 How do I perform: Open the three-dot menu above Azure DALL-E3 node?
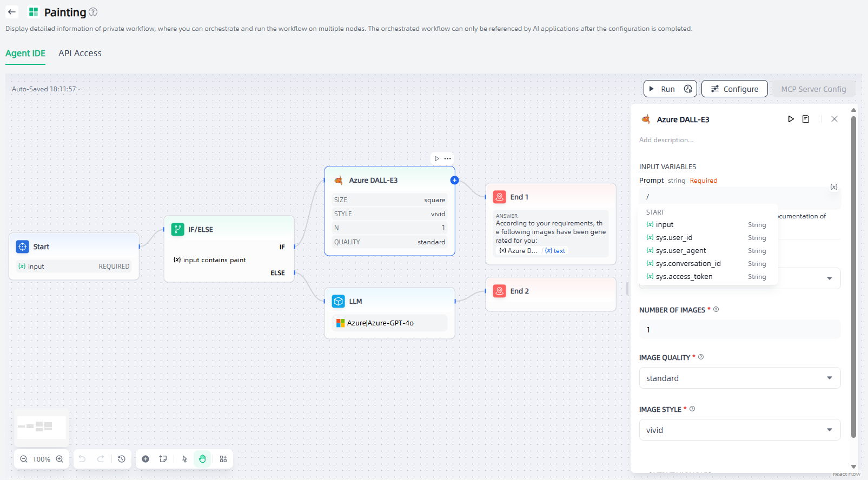tap(448, 158)
